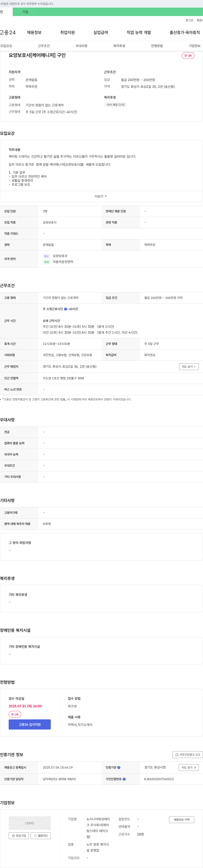Image resolution: width=203 pixels, height=868 pixels.
Task: Click the 로그인 link
Action: (x=189, y=20)
